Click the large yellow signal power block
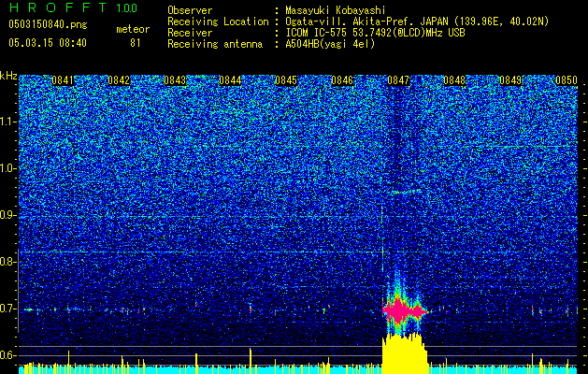The image size is (588, 374). pos(405,353)
